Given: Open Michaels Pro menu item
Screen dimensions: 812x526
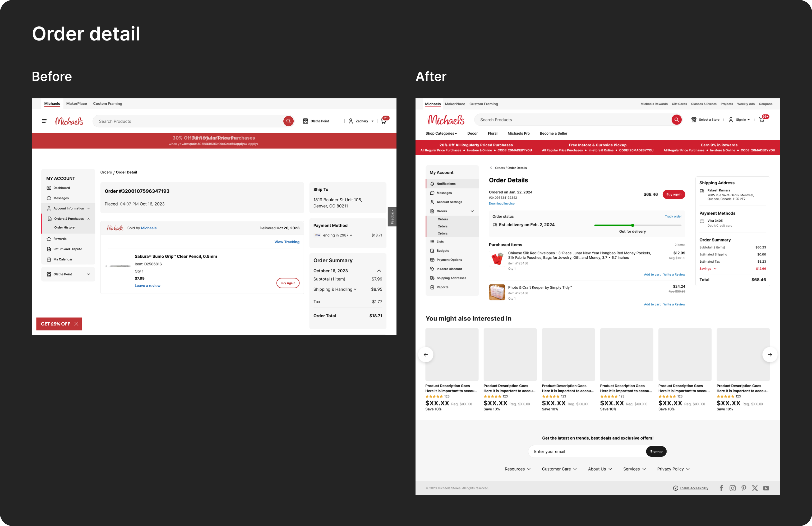Looking at the screenshot, I should click(518, 134).
